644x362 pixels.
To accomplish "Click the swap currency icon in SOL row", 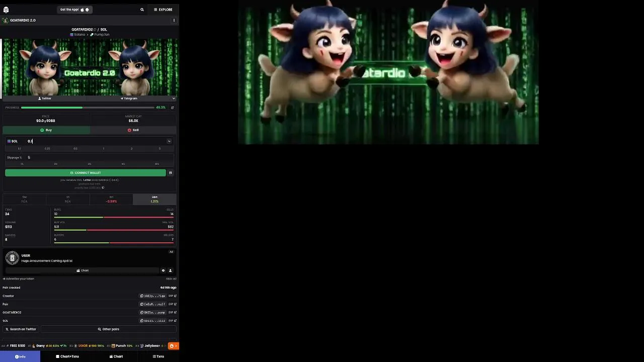I will click(169, 141).
